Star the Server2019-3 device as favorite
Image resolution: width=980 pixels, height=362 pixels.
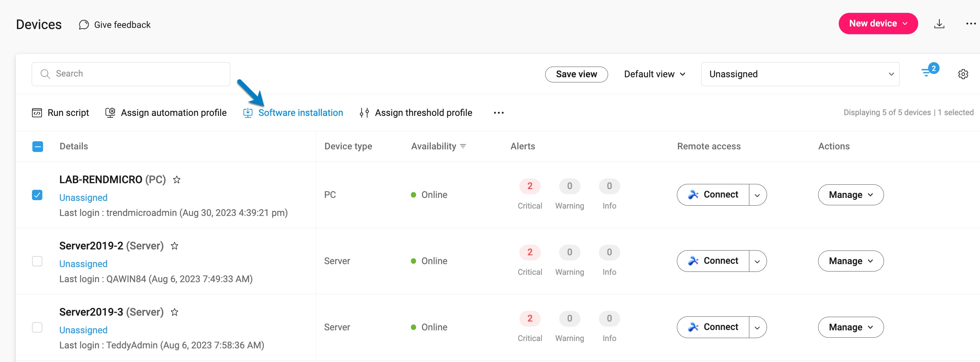tap(174, 312)
